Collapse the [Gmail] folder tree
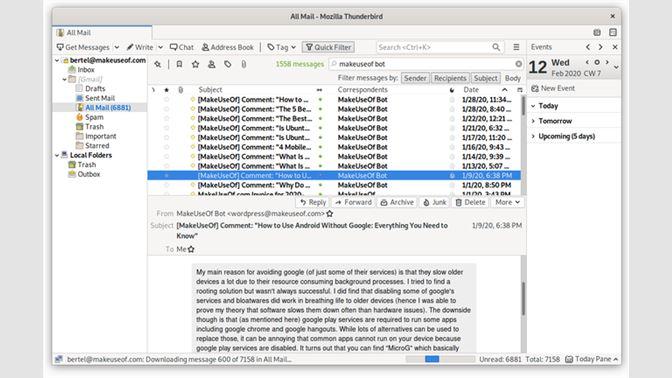672x378 pixels. (64, 79)
